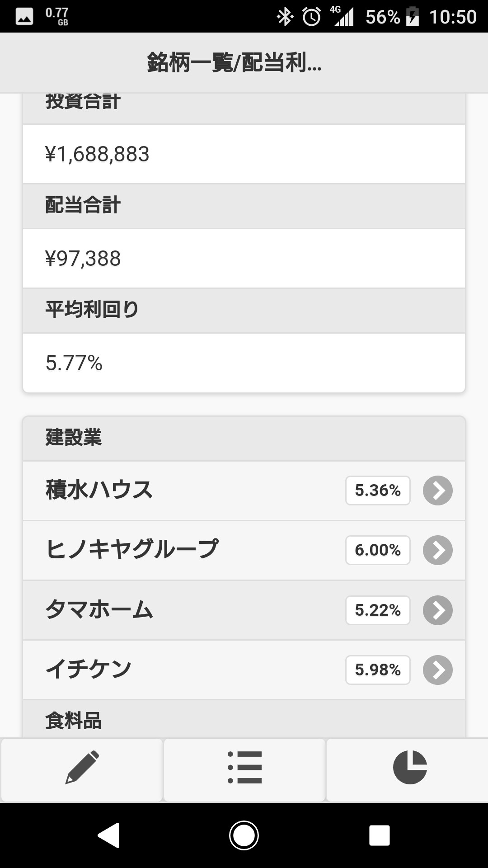This screenshot has width=488, height=868.
Task: Tap the alarm clock status icon
Action: click(x=311, y=17)
